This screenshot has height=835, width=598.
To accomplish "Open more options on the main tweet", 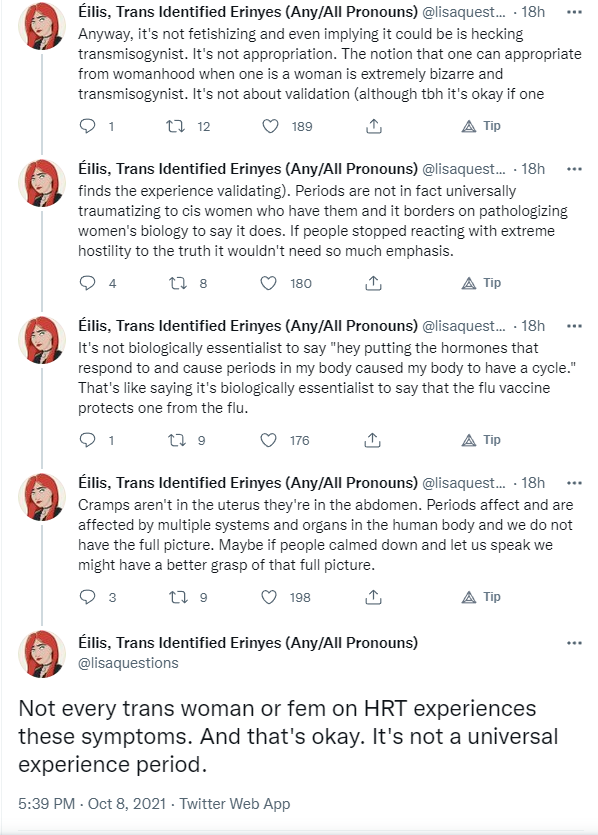I will coord(574,643).
